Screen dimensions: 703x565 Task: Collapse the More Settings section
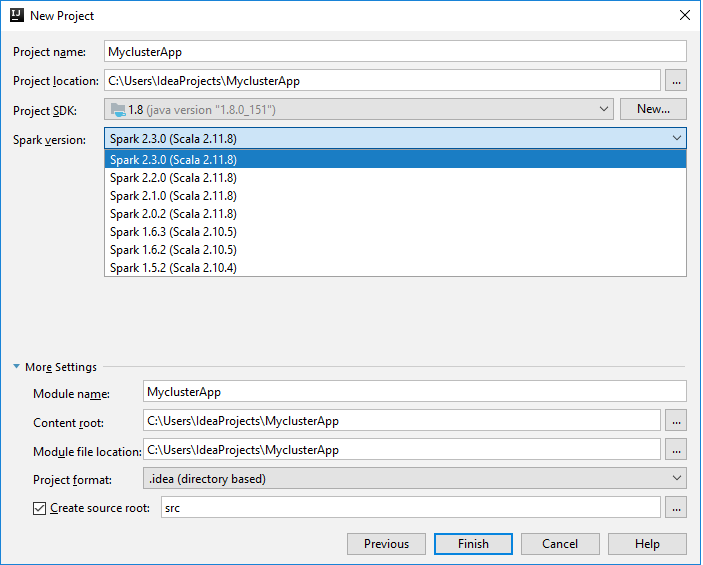[17, 366]
